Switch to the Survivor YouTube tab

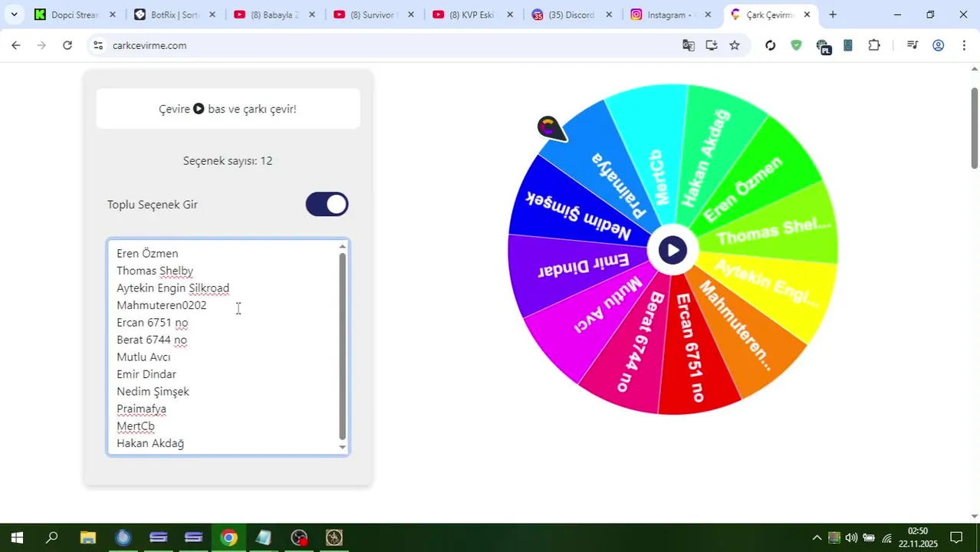(373, 15)
